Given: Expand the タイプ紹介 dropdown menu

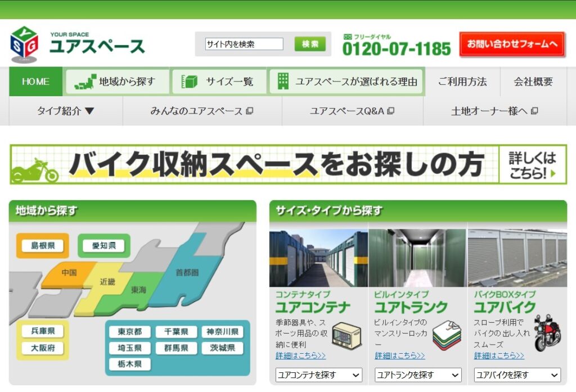Looking at the screenshot, I should coord(64,111).
